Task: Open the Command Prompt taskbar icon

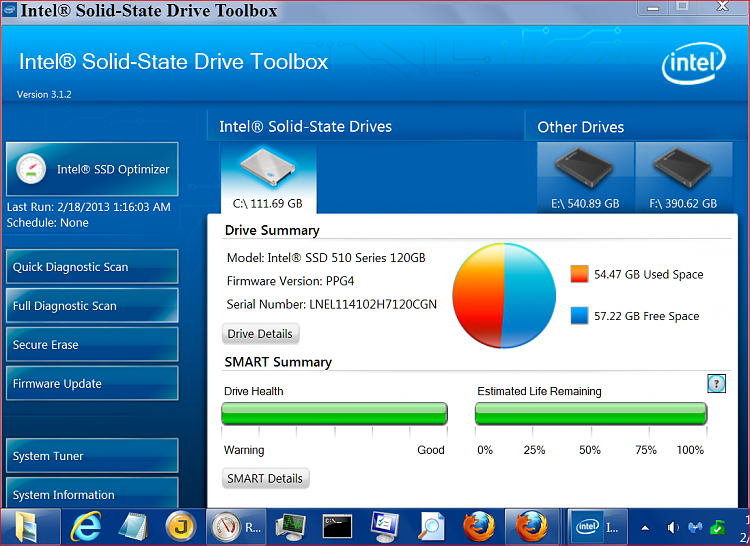Action: pos(338,527)
